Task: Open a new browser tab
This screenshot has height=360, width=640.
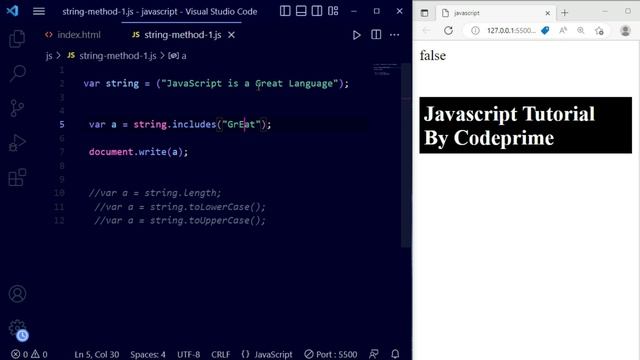Action: [x=564, y=13]
